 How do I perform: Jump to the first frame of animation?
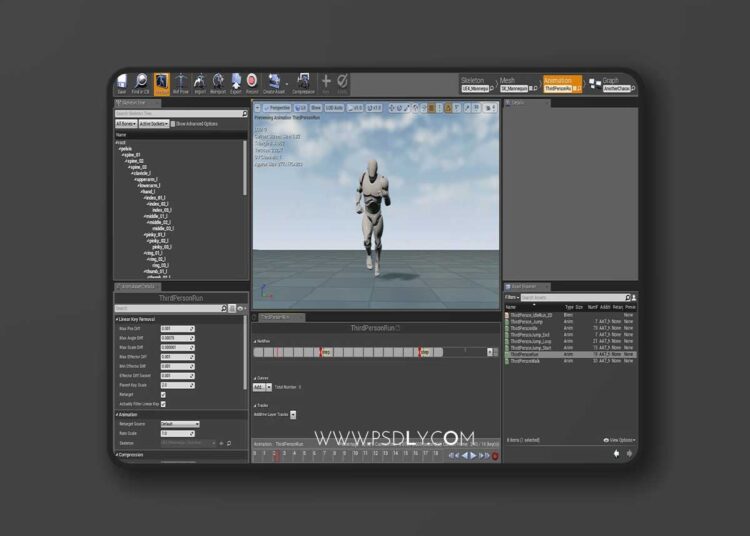pos(451,456)
